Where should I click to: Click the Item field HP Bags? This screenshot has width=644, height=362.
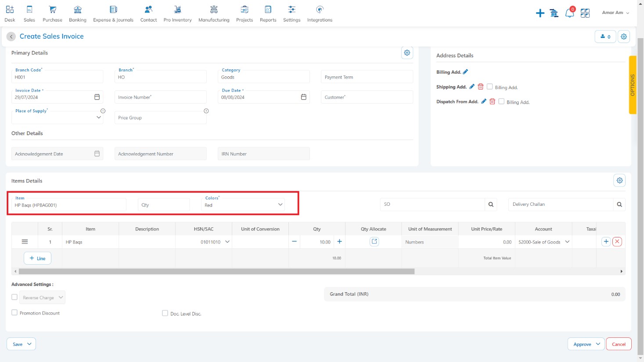click(x=69, y=205)
